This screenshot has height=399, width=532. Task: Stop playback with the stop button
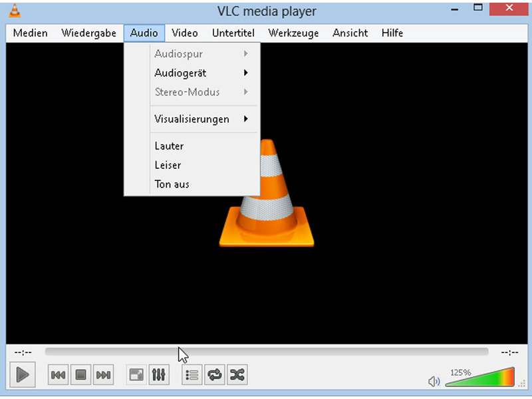[80, 374]
